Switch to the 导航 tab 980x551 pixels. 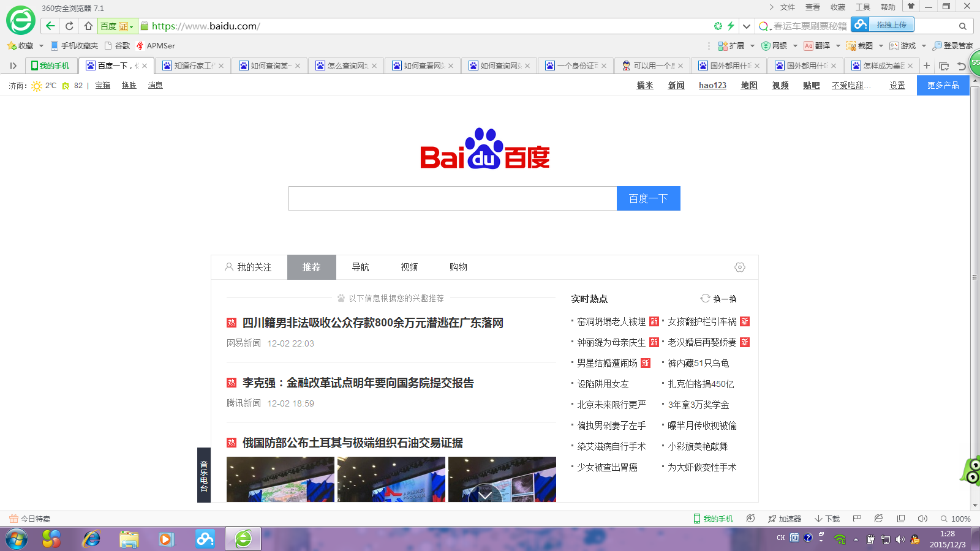coord(360,267)
